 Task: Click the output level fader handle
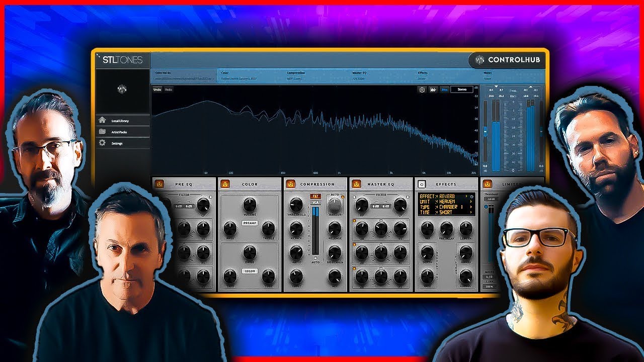tap(541, 131)
